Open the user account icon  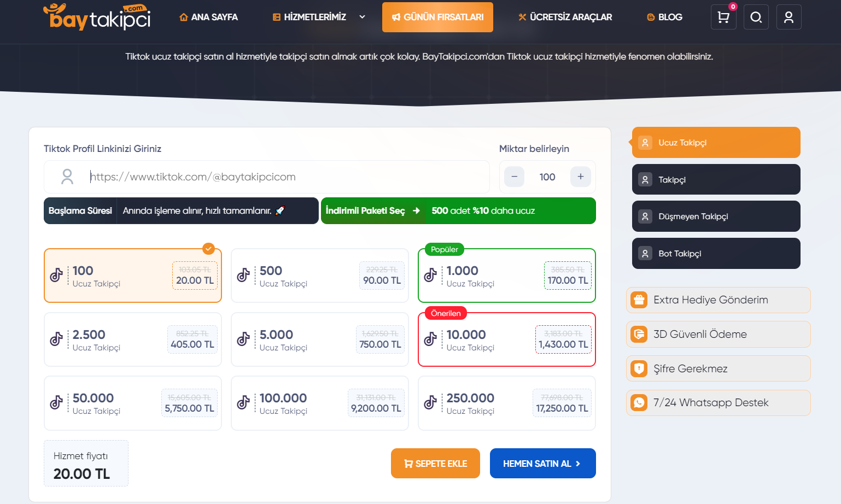789,17
